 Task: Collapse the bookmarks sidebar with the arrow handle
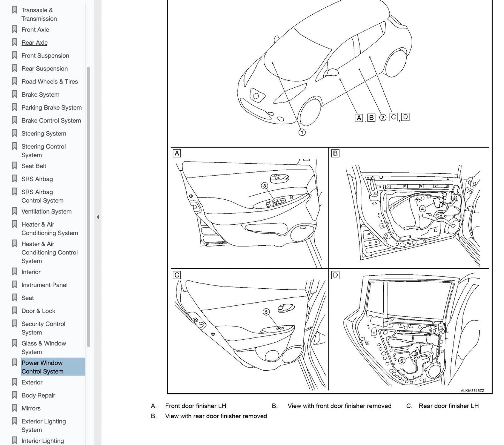point(98,217)
